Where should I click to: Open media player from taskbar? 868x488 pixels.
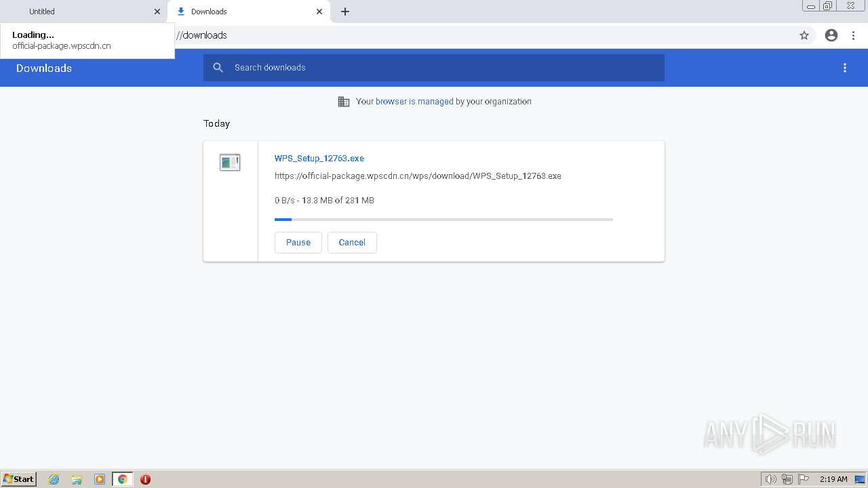click(x=100, y=479)
